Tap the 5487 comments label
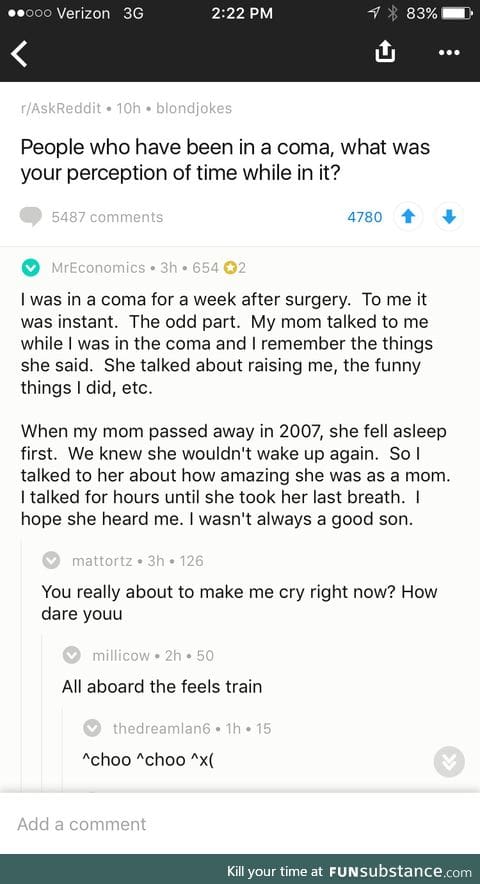The width and height of the screenshot is (480, 884). (x=107, y=217)
